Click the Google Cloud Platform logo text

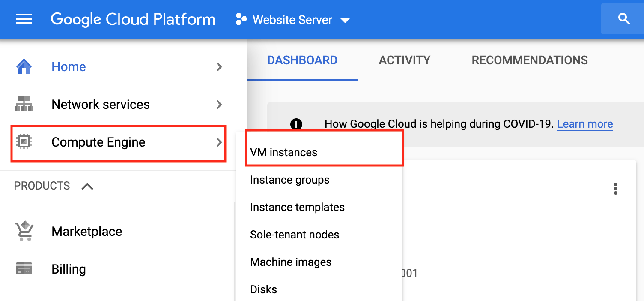click(133, 19)
